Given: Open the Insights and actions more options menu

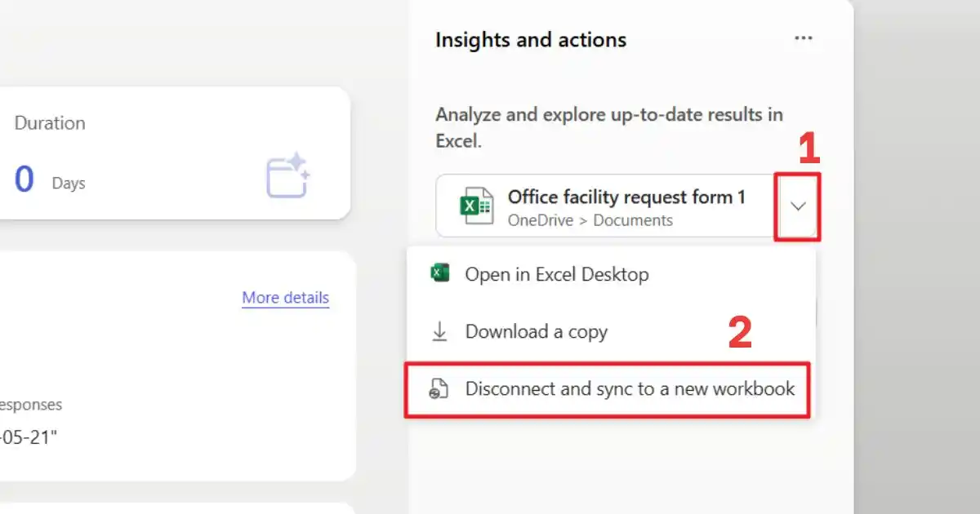Looking at the screenshot, I should [804, 38].
